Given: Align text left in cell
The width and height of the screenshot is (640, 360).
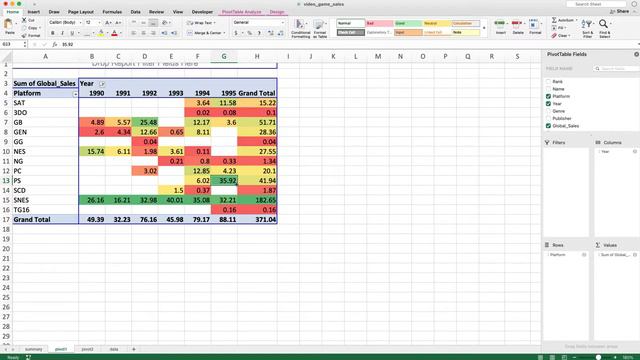Looking at the screenshot, I should [134, 33].
